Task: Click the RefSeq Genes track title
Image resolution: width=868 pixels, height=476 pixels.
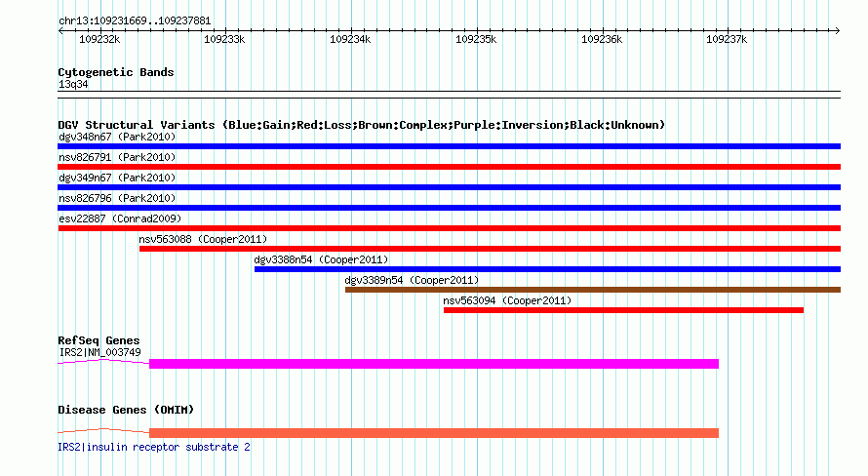Action: point(99,340)
